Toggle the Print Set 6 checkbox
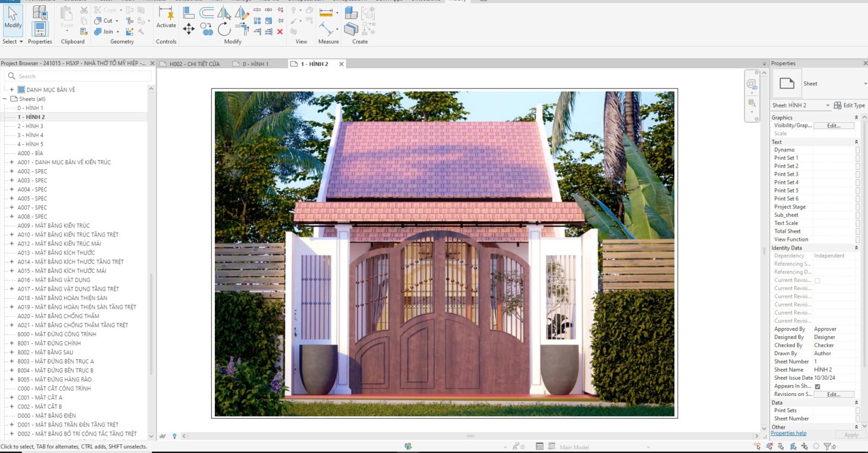The height and width of the screenshot is (453, 868). point(858,199)
